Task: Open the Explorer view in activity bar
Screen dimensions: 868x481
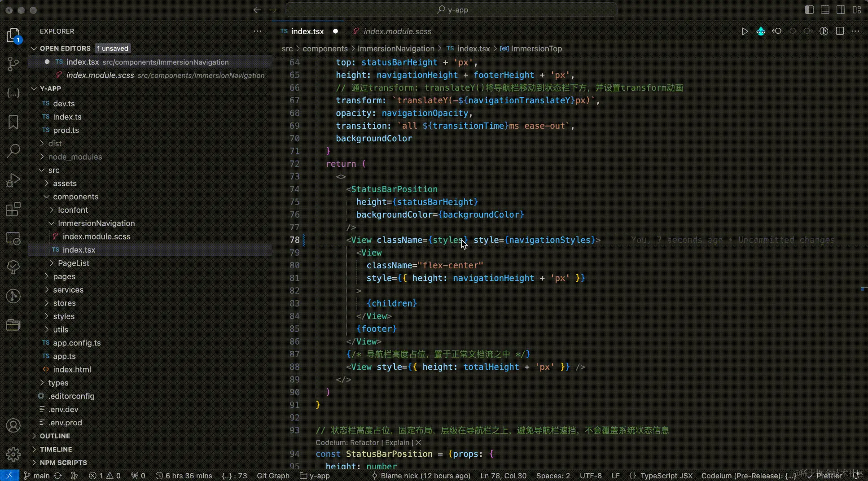Action: pos(13,35)
